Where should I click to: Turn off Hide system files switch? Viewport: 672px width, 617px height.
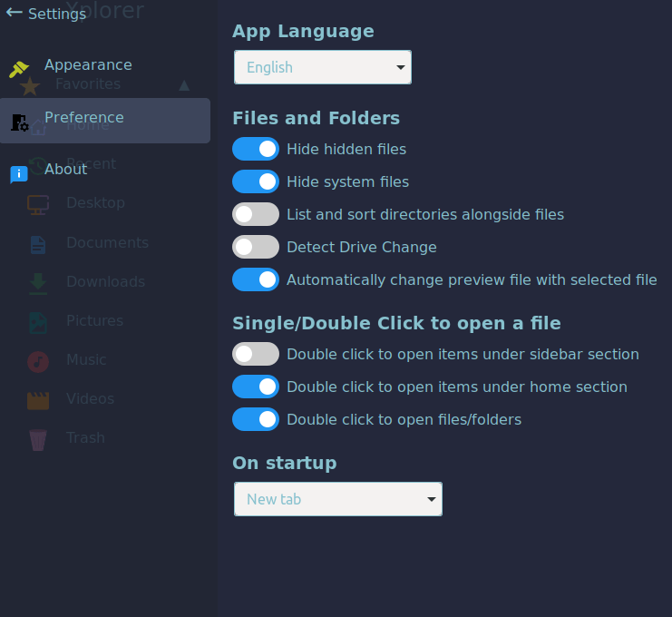[256, 181]
